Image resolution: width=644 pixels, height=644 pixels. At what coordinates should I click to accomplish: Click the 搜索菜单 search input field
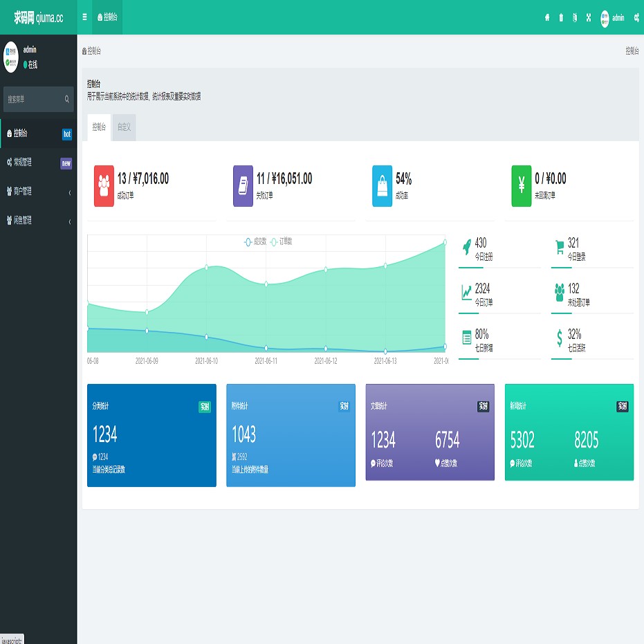(33, 100)
